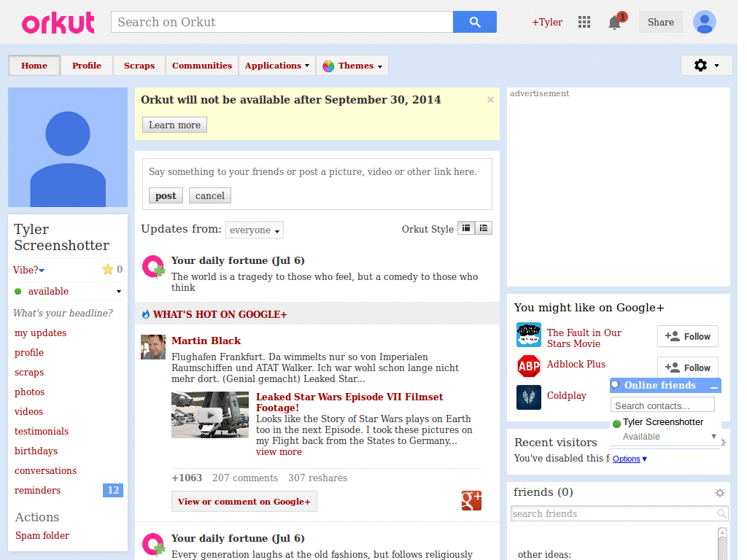Open the Martin Black name link
This screenshot has height=560, width=747.
pos(206,341)
